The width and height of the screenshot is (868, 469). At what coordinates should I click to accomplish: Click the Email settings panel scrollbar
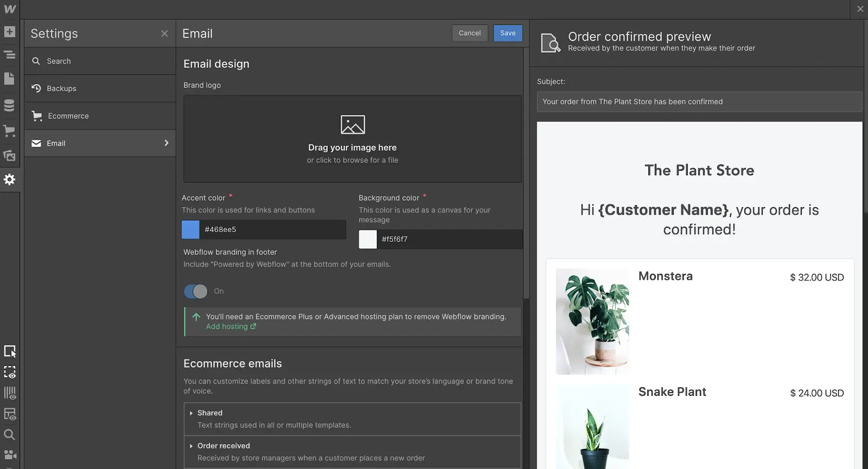click(x=526, y=174)
